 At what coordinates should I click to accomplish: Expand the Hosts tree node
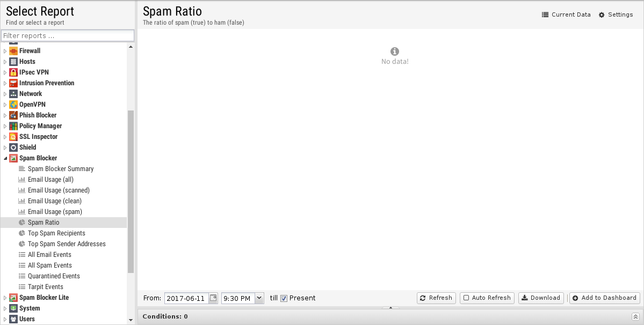coord(5,62)
